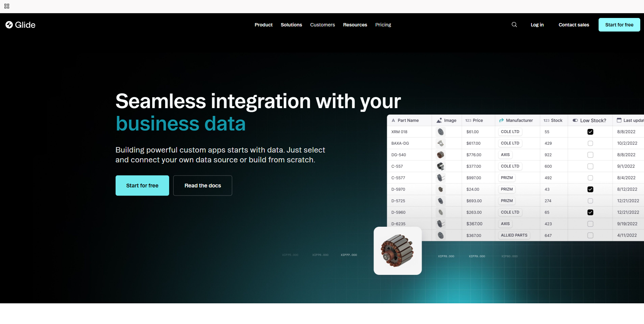Viewport: 644px width, 324px height.
Task: Click the Manufacturer column header
Action: point(518,120)
